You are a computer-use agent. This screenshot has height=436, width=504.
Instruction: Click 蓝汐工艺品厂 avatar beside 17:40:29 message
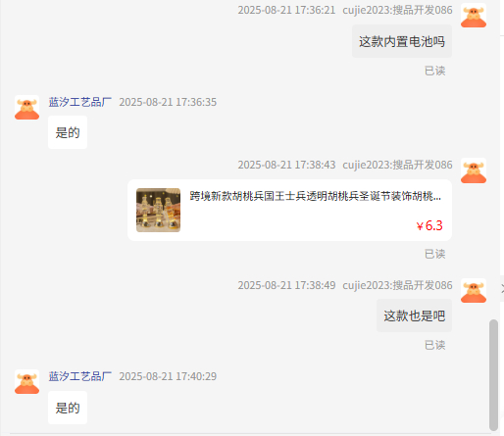pyautogui.click(x=27, y=382)
